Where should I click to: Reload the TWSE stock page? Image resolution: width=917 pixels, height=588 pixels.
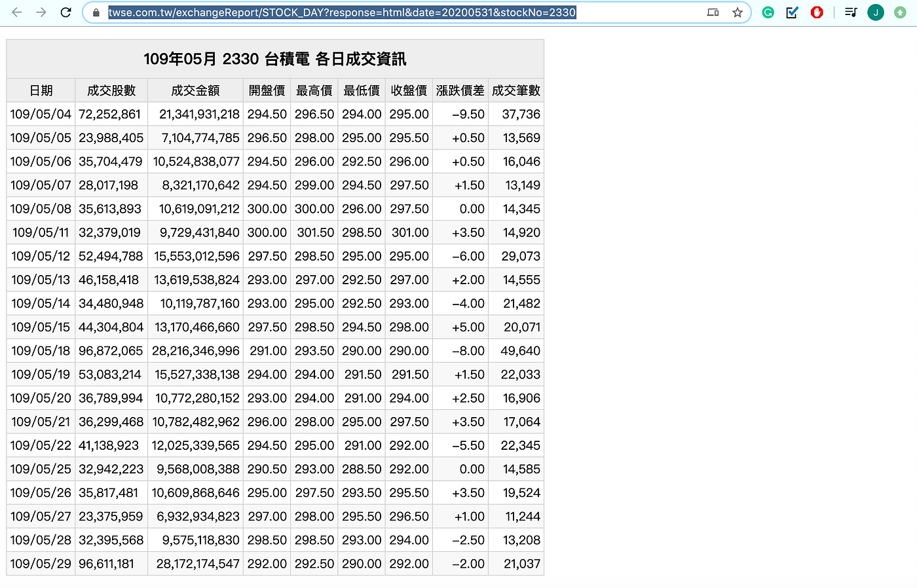[x=65, y=12]
